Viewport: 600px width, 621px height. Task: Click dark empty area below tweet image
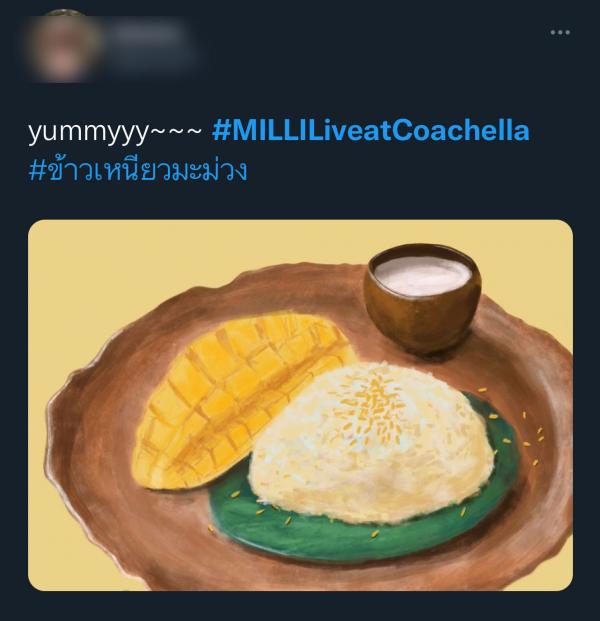(x=300, y=606)
